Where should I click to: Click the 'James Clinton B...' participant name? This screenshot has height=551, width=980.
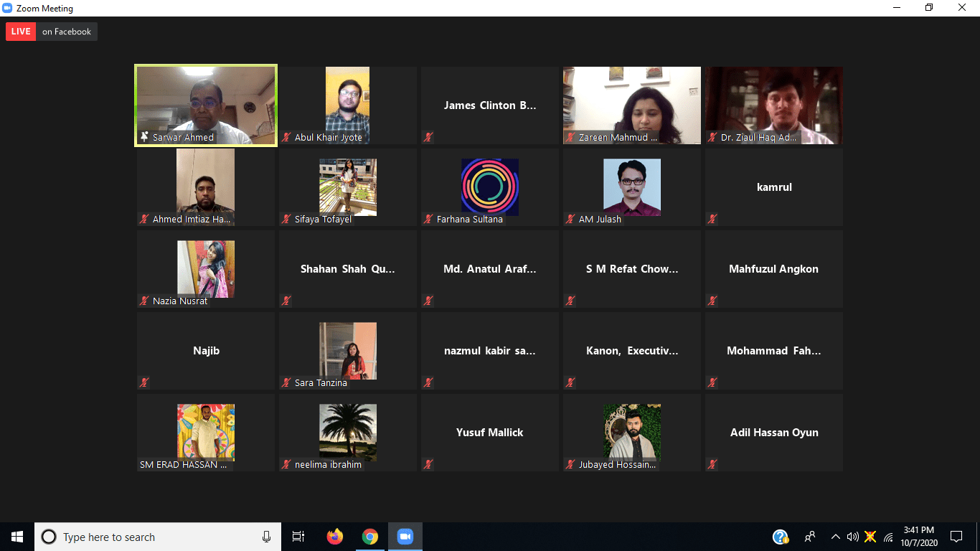pyautogui.click(x=490, y=105)
